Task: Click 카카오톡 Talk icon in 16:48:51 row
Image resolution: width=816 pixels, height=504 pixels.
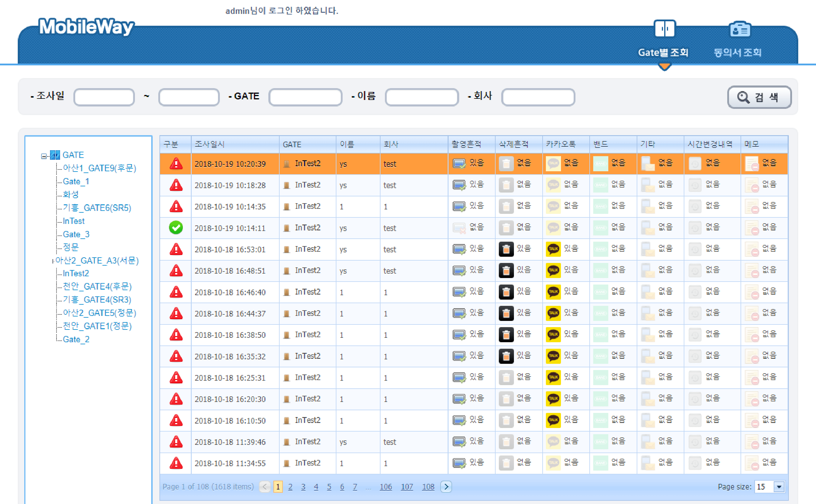Action: click(553, 270)
